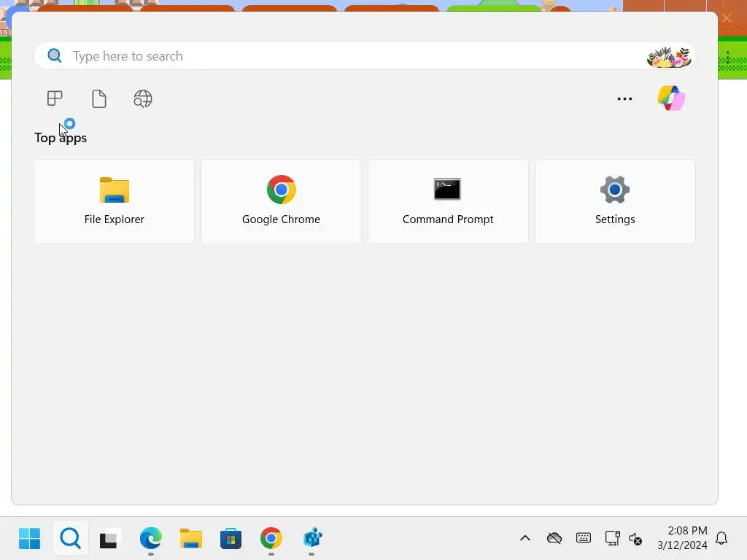Open Microsoft Edge on the taskbar
Screen dimensions: 747x560
[150, 539]
